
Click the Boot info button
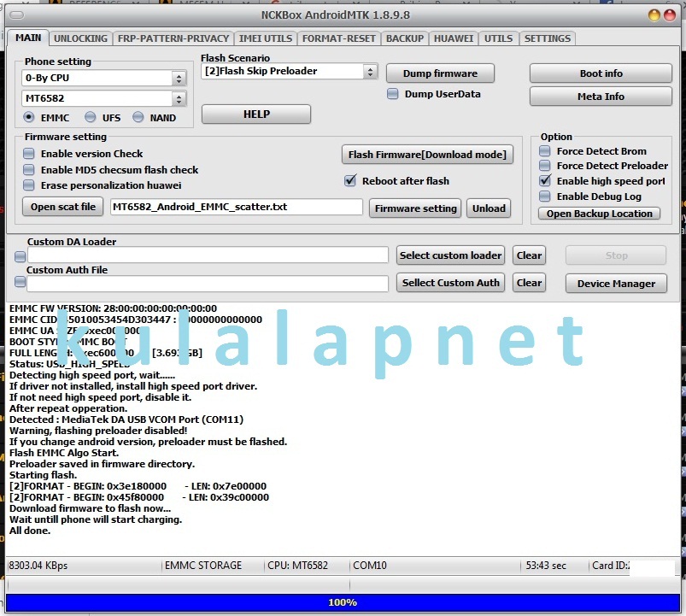tap(601, 73)
